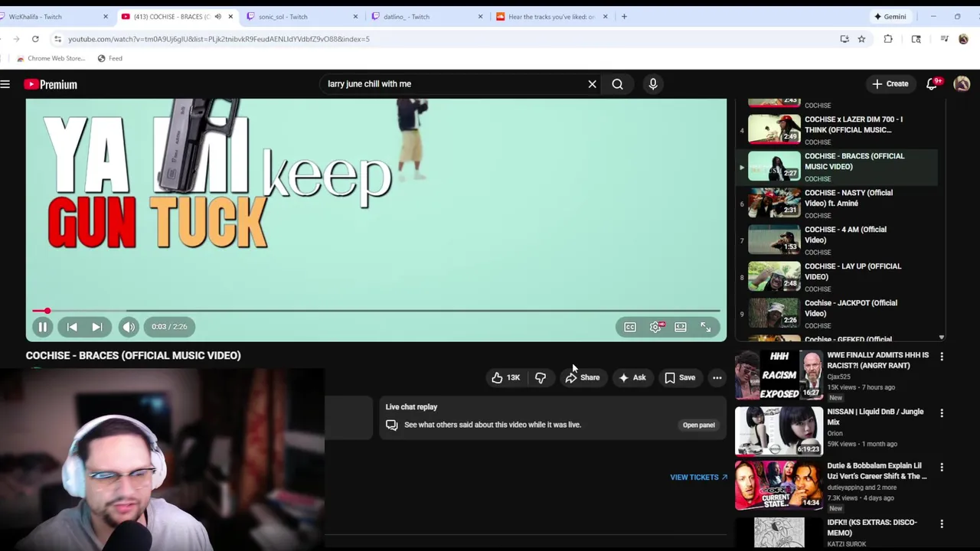Open a new browser tab

624,16
